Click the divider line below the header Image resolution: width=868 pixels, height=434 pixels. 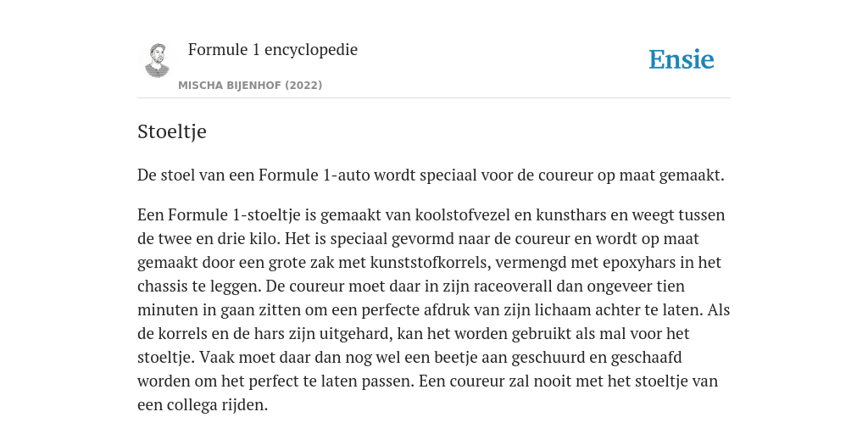[434, 98]
